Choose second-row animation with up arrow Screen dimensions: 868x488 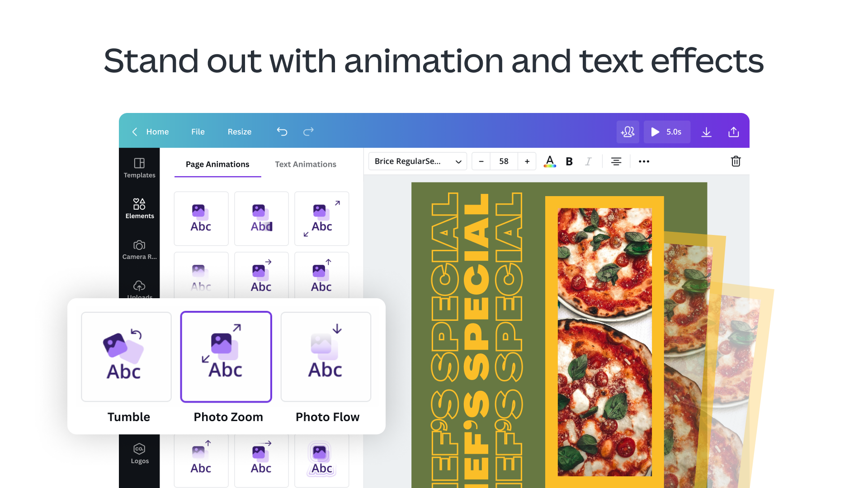point(321,276)
